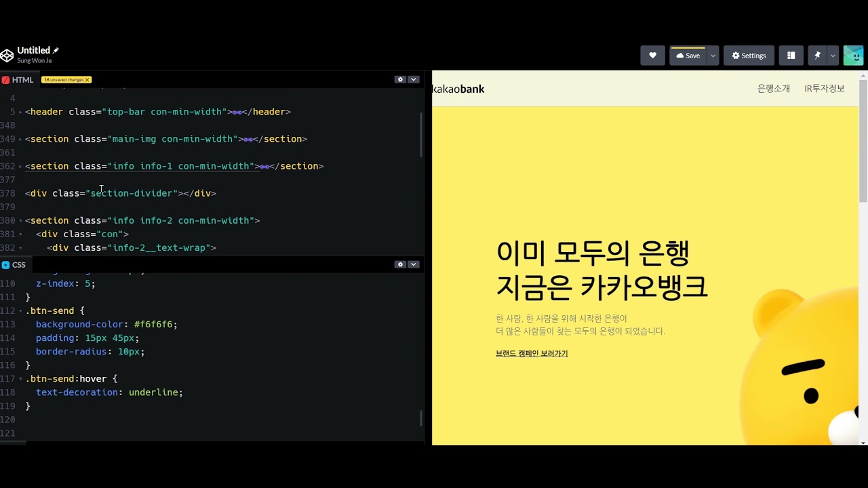Unfold the collapsed main-img section marker
The width and height of the screenshot is (868, 488).
tap(248, 139)
